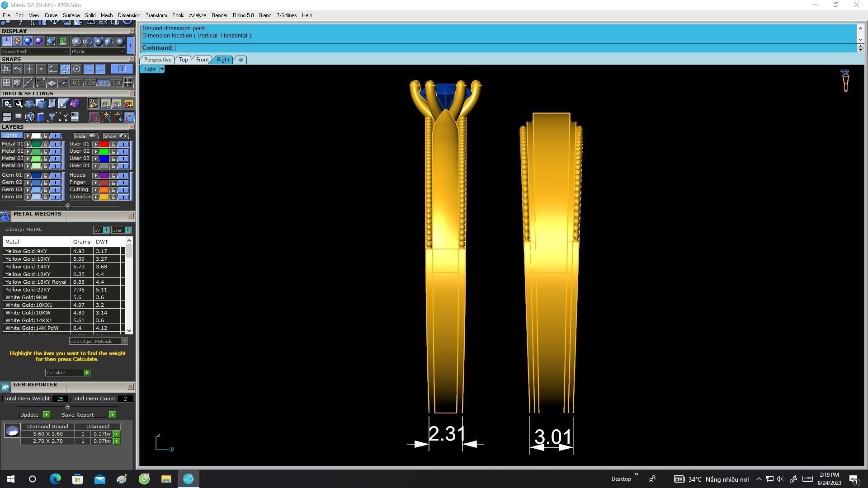
Task: Click the notes pencil icon
Action: 63,104
